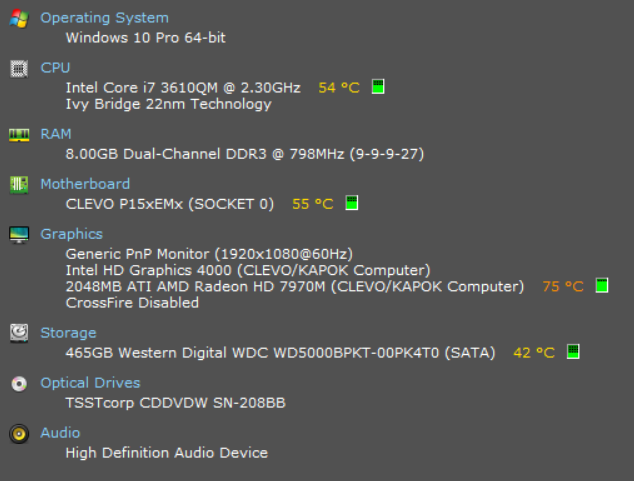Click the Optical Drives disc icon

point(19,384)
